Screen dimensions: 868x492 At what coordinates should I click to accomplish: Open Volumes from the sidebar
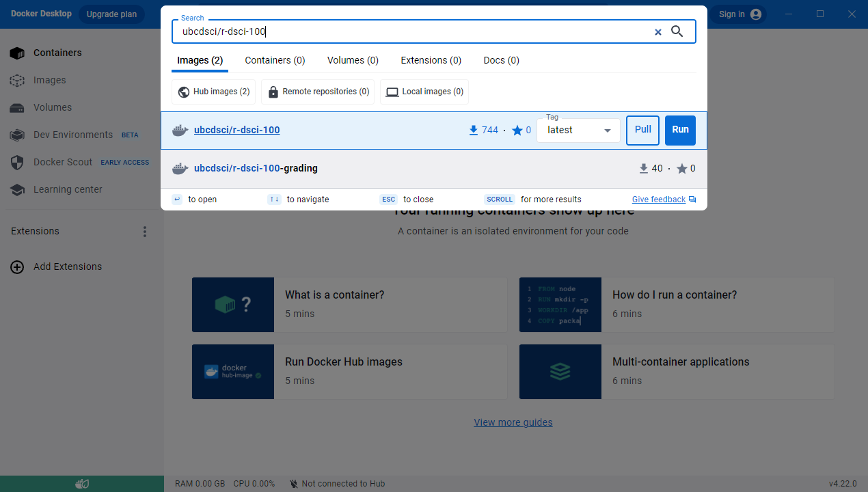(52, 107)
